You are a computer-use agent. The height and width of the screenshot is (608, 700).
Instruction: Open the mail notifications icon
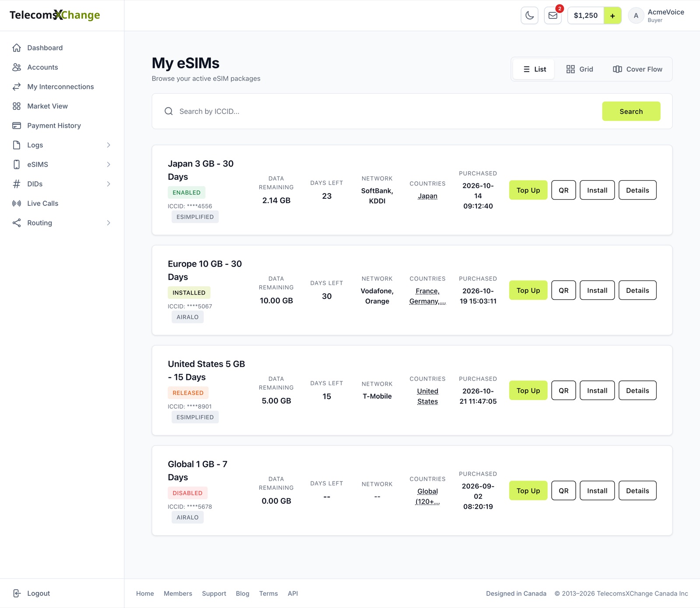553,15
